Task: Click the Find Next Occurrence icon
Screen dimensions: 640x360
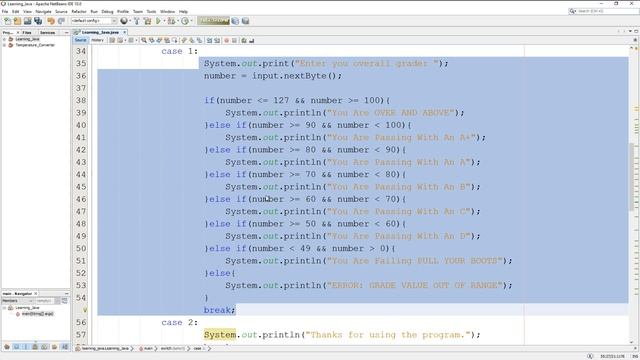Action: point(159,40)
